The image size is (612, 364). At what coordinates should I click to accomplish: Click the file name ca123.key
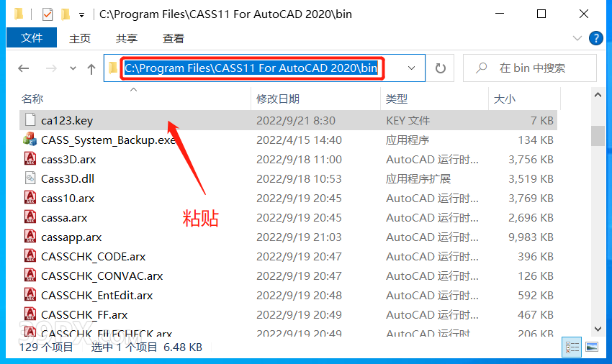click(x=67, y=121)
